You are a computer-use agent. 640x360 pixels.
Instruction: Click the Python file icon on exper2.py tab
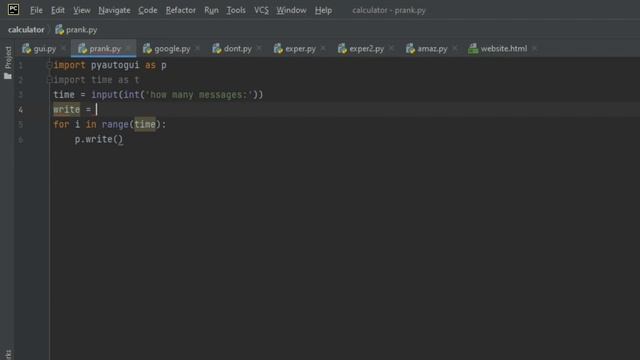342,49
